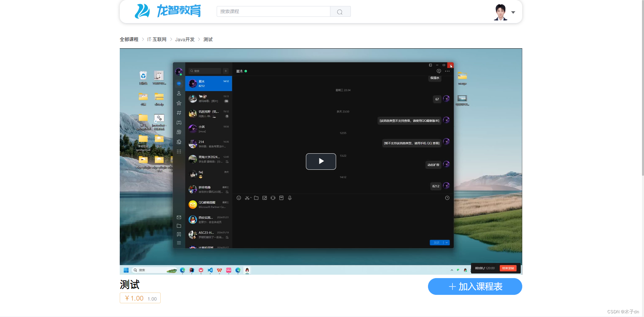In the video, open the send button dropdown arrow

(x=446, y=243)
